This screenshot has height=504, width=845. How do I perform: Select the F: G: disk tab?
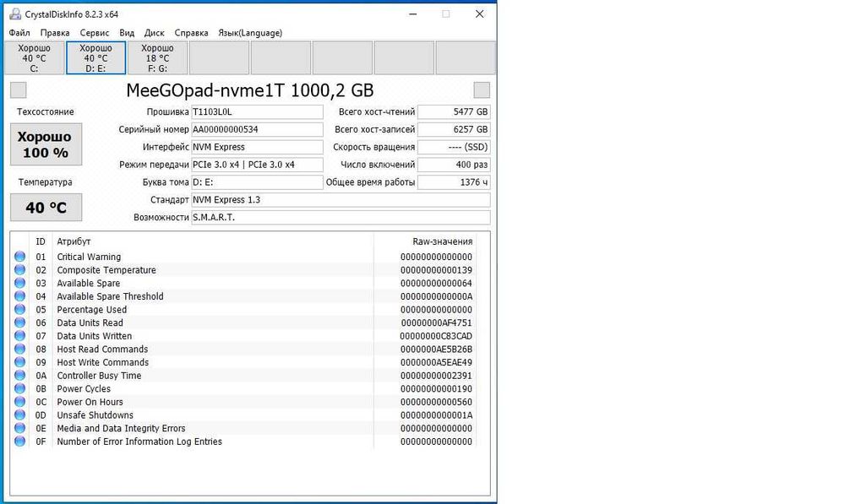tap(157, 58)
